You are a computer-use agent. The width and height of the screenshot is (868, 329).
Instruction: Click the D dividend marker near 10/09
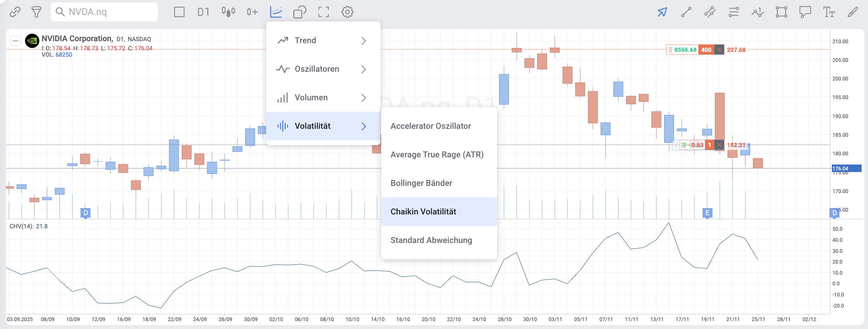[x=86, y=213]
